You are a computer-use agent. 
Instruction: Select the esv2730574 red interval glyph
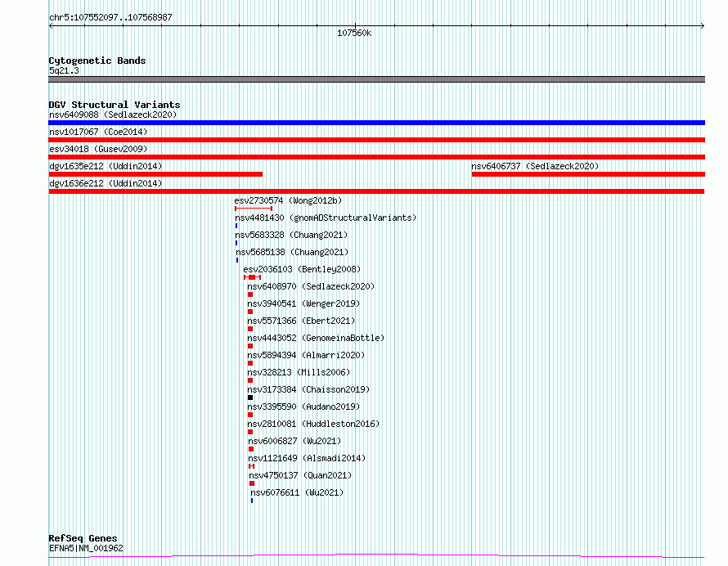coord(254,209)
